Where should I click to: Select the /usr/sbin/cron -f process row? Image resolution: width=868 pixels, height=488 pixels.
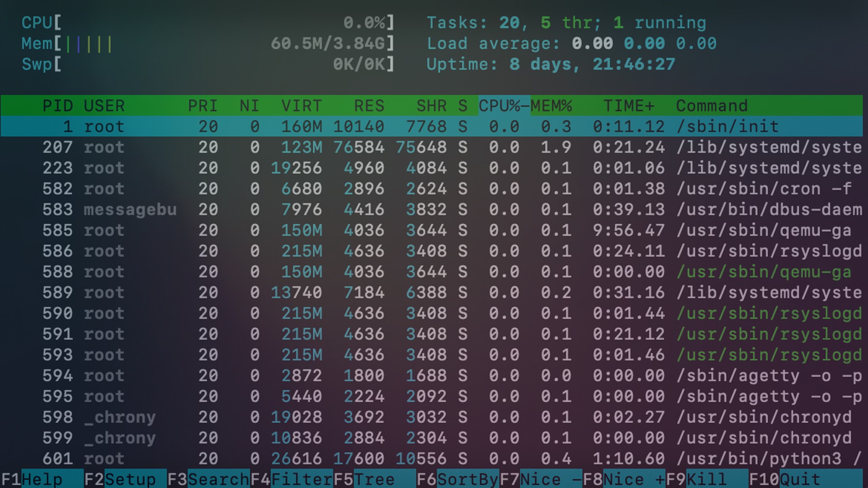764,189
